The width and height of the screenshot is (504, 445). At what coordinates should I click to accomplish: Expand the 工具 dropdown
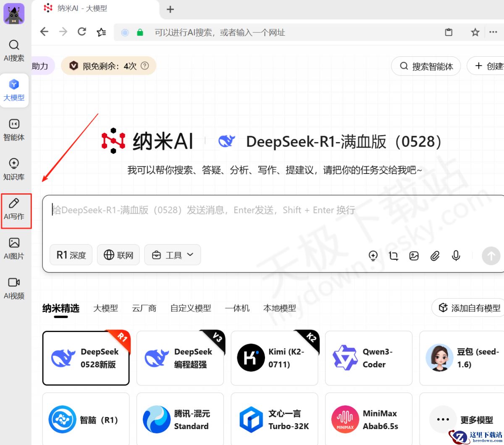pos(173,255)
